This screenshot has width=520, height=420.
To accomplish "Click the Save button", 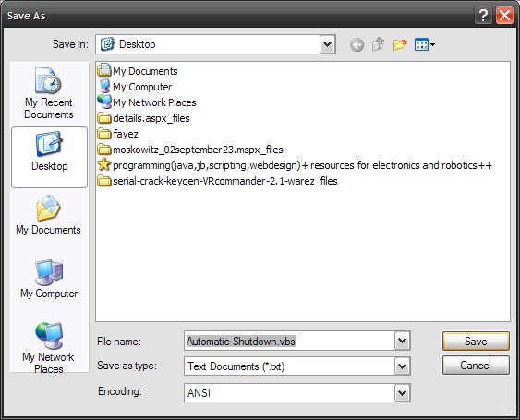I will pyautogui.click(x=476, y=342).
